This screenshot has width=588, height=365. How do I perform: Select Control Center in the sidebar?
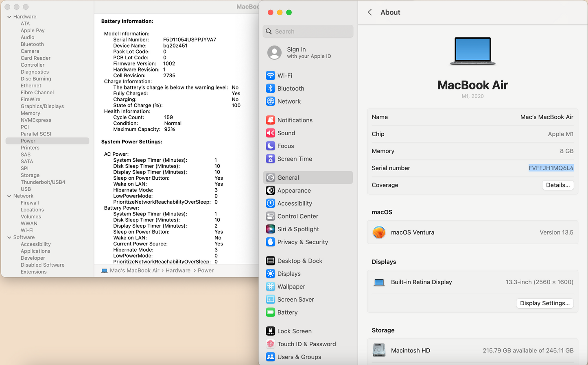[x=297, y=216]
